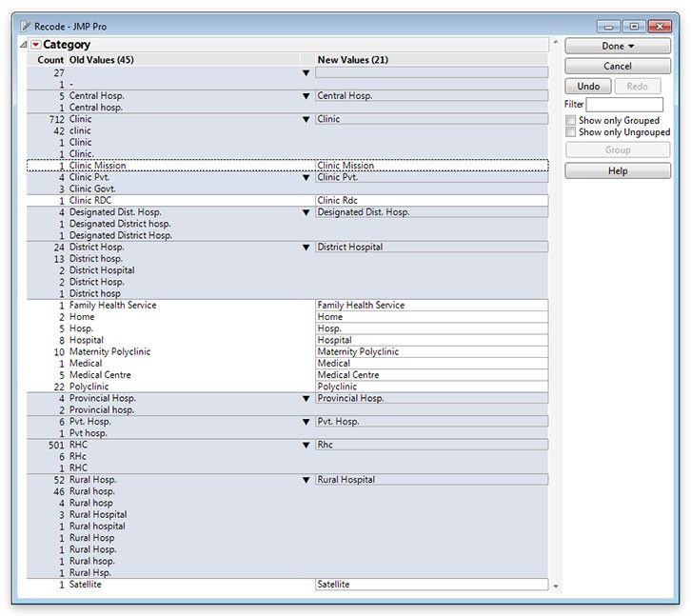Click the Cancel button
The height and width of the screenshot is (616, 691).
pyautogui.click(x=618, y=66)
